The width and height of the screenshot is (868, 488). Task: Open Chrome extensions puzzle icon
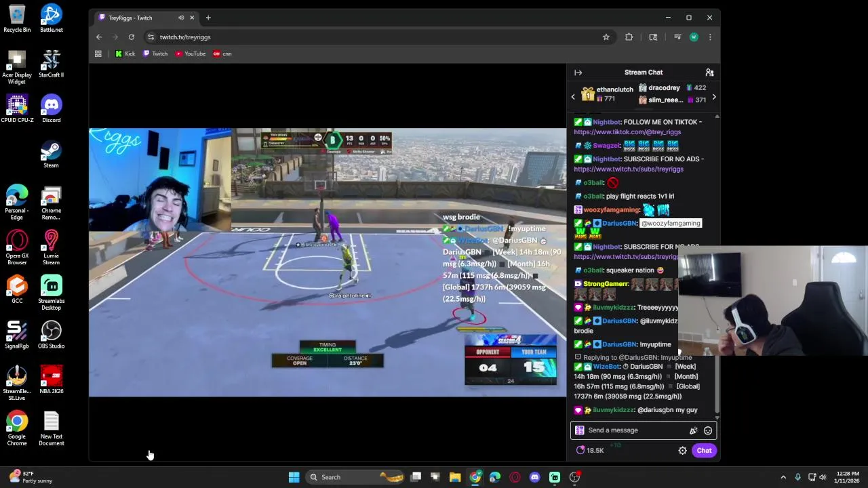pos(629,37)
